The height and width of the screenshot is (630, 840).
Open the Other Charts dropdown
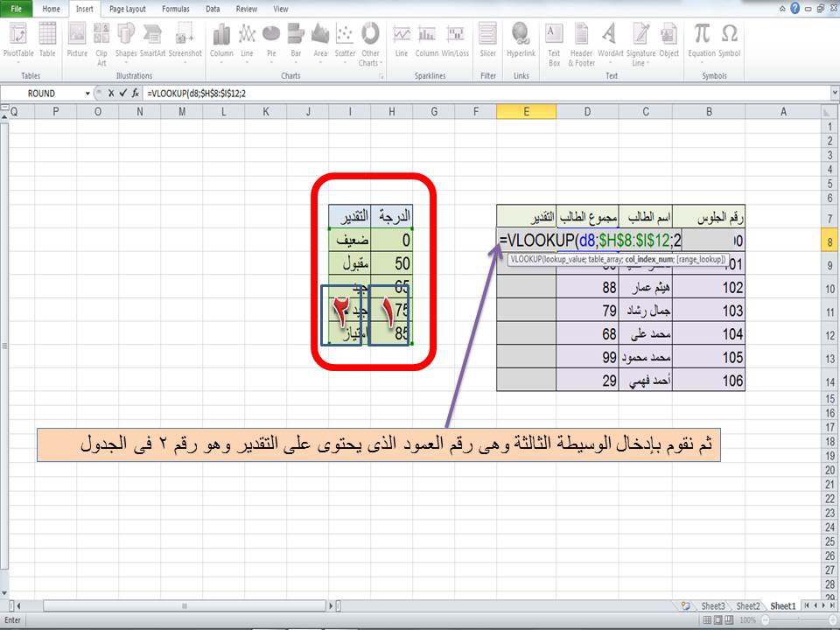point(370,44)
